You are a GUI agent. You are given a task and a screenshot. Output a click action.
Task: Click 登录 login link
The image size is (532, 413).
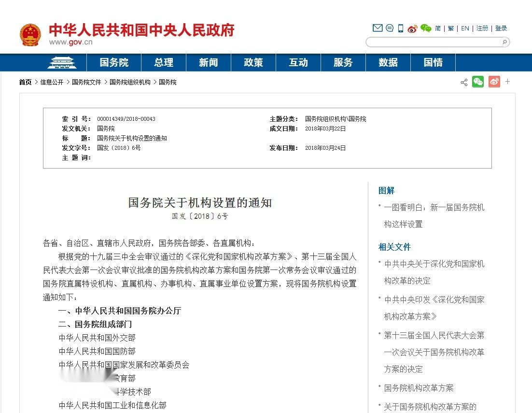point(501,28)
